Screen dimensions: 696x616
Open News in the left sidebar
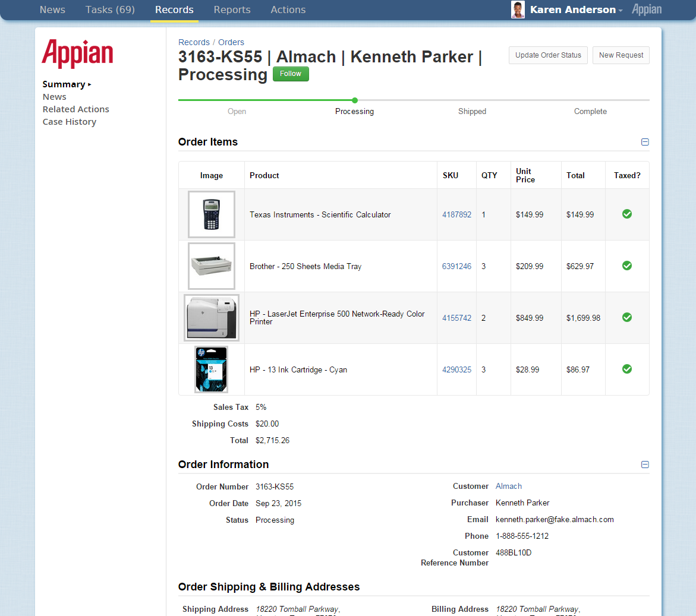(55, 97)
